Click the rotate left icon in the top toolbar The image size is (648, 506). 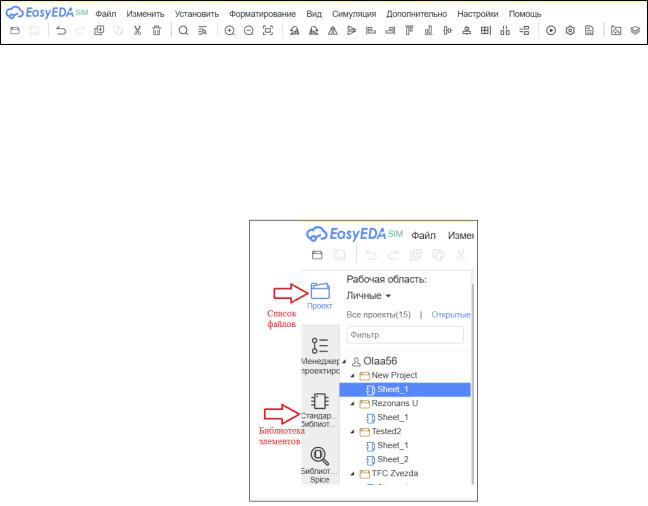[x=294, y=30]
